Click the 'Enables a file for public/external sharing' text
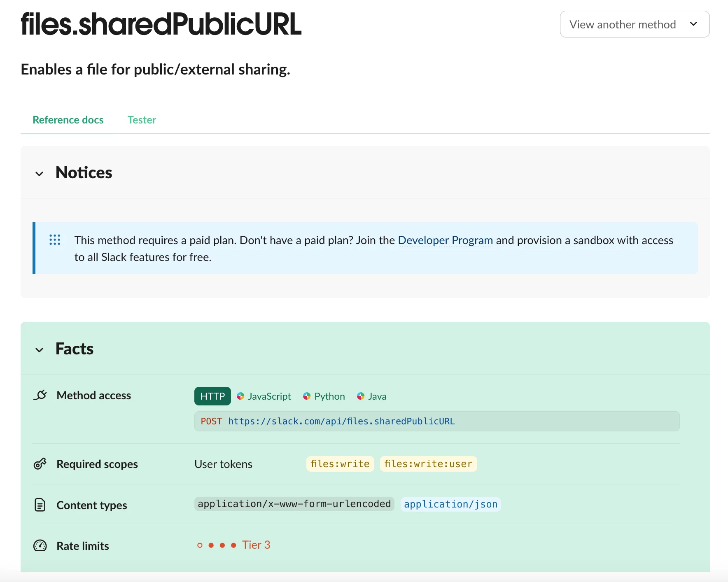 pyautogui.click(x=155, y=69)
